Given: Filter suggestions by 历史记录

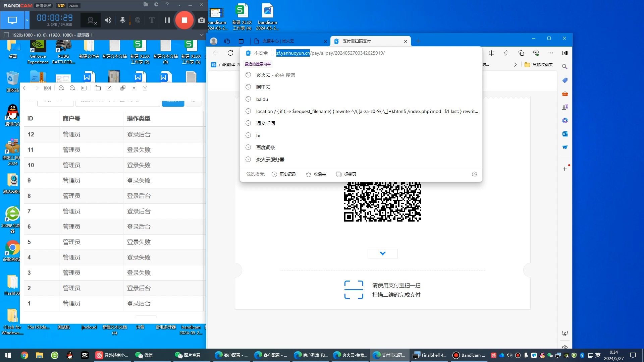Looking at the screenshot, I should (x=284, y=174).
